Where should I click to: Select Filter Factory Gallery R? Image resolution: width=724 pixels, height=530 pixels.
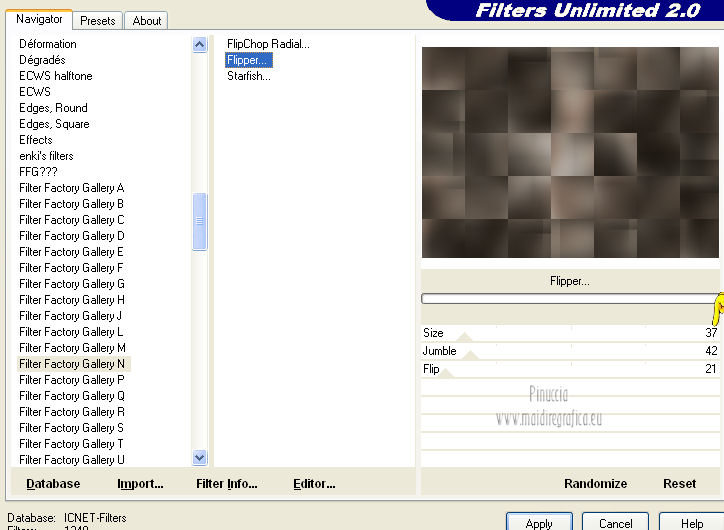click(72, 412)
